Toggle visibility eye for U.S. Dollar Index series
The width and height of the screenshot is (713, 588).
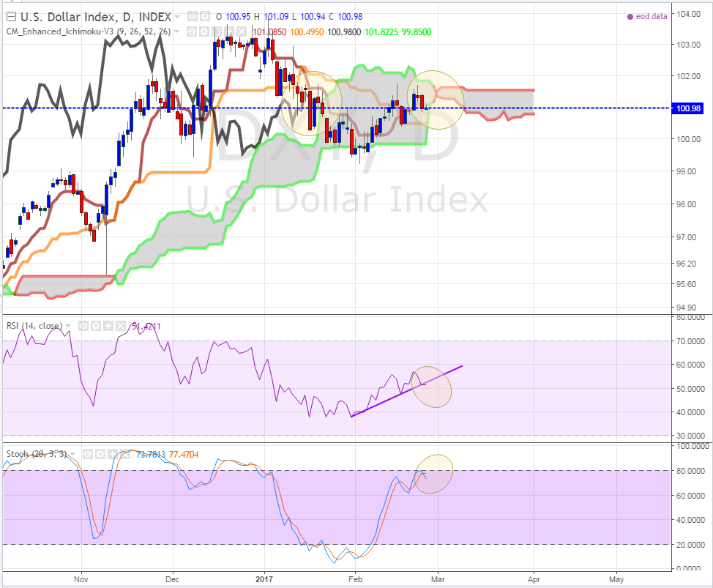[193, 17]
